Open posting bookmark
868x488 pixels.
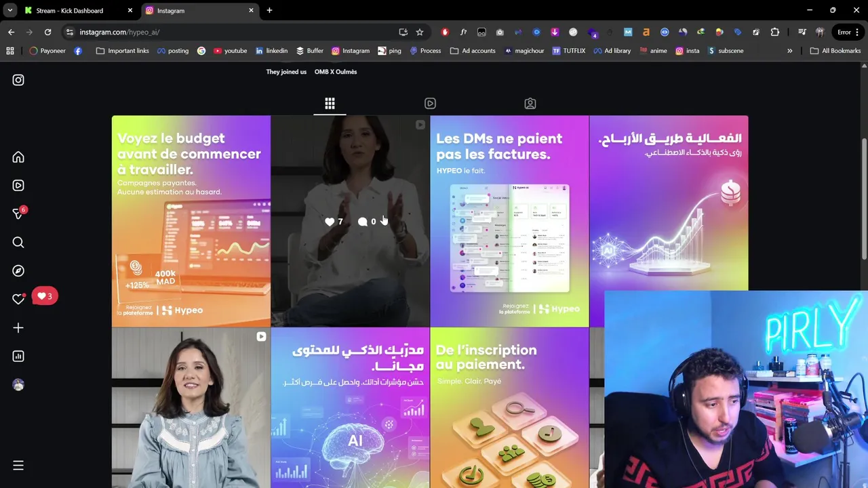[x=173, y=51]
